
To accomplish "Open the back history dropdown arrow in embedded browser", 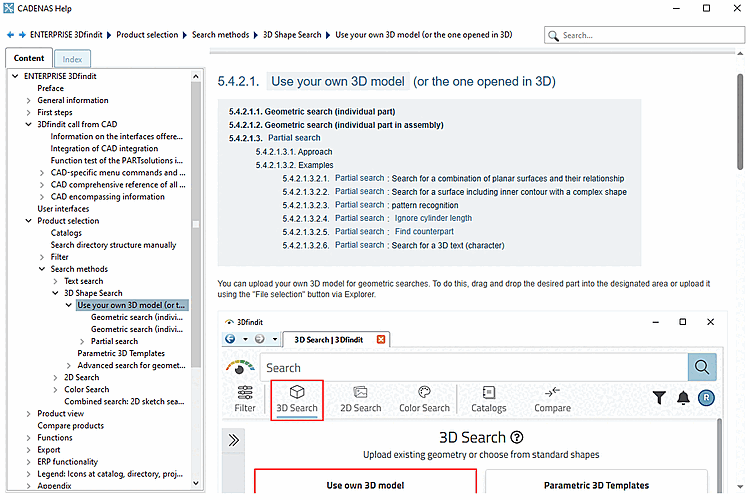I will point(245,339).
